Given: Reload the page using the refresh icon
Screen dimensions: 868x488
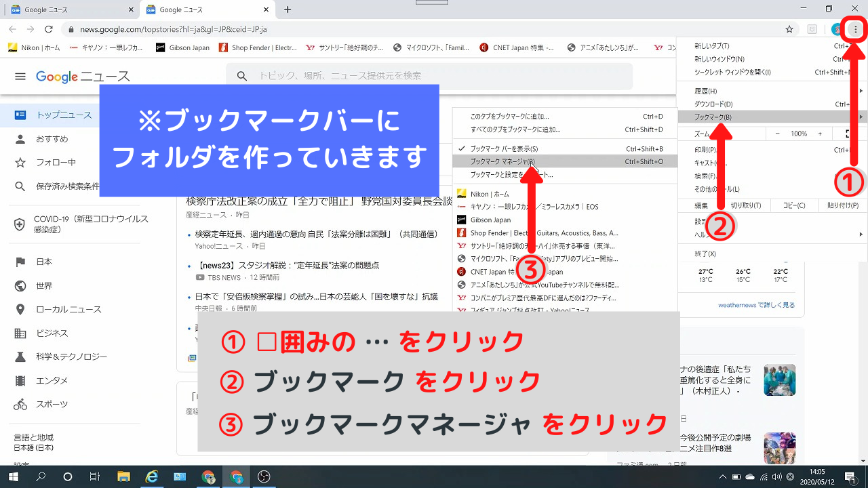Looking at the screenshot, I should pos(49,29).
